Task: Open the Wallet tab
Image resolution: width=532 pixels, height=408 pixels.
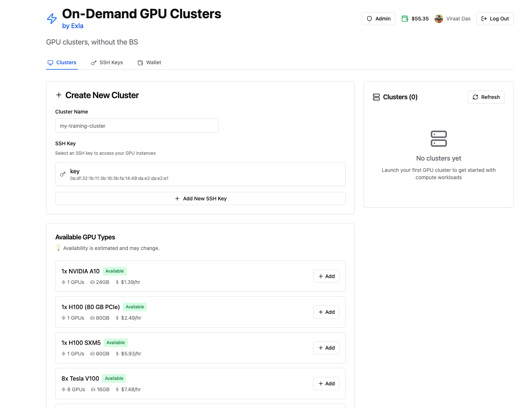Action: tap(149, 63)
